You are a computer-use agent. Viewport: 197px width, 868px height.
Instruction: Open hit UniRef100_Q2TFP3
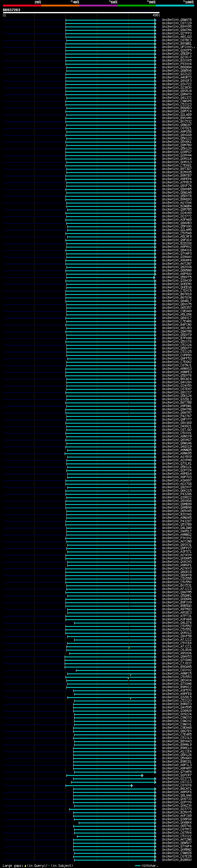point(177,33)
